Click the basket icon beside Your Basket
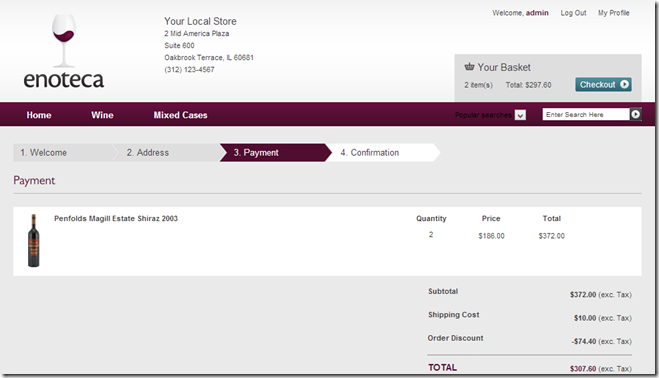The width and height of the screenshot is (659, 378). point(469,66)
